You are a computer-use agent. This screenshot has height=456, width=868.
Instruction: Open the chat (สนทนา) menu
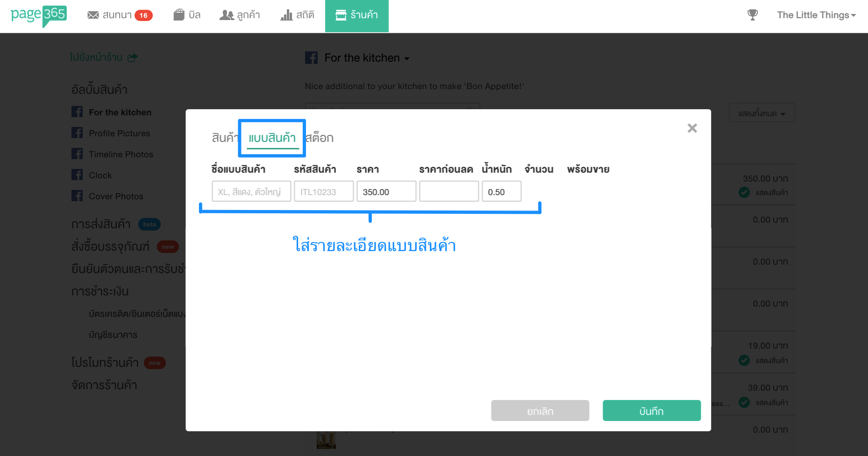point(120,15)
